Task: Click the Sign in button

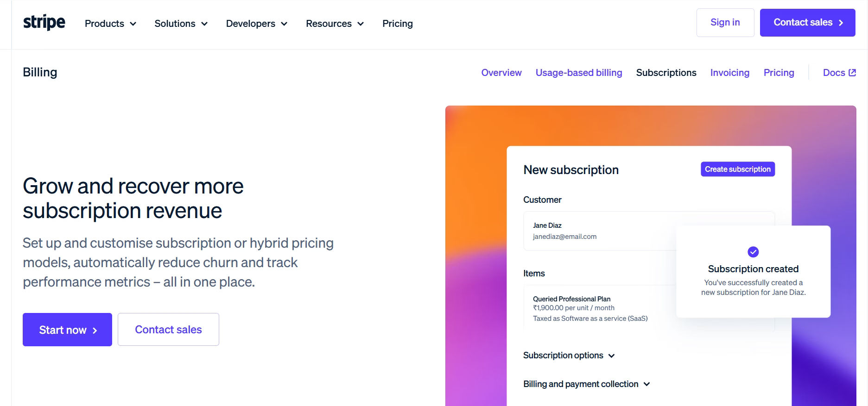Action: 725,23
